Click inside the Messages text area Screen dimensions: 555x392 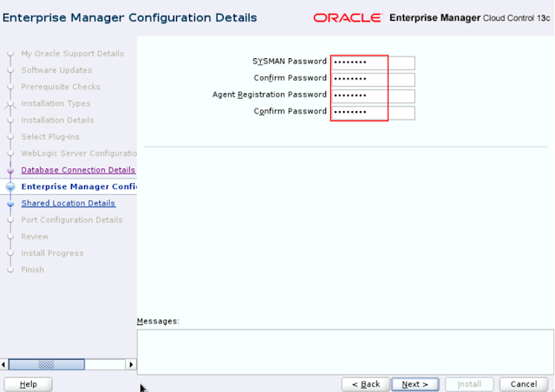coord(345,352)
